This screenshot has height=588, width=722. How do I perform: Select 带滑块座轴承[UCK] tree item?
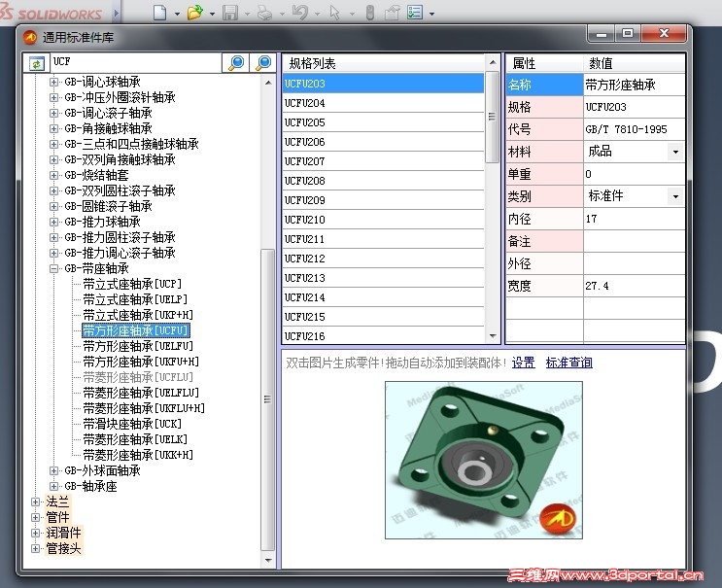coord(132,424)
